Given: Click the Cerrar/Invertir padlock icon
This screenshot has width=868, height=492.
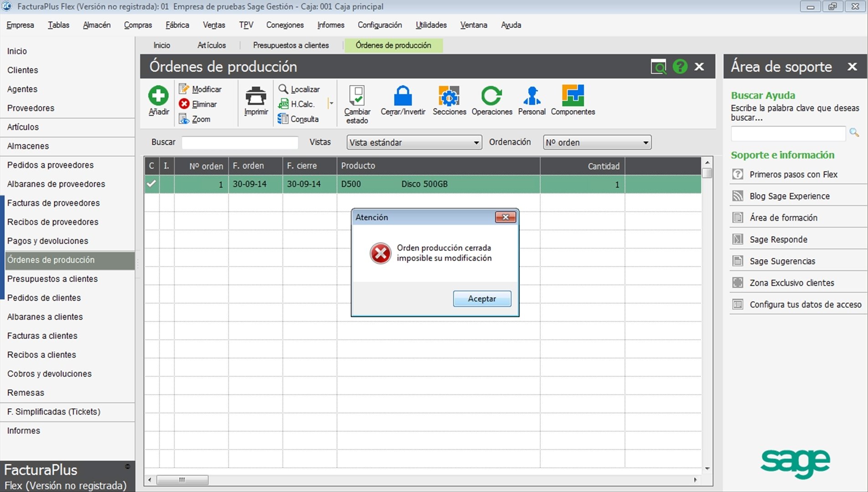Looking at the screenshot, I should tap(403, 96).
